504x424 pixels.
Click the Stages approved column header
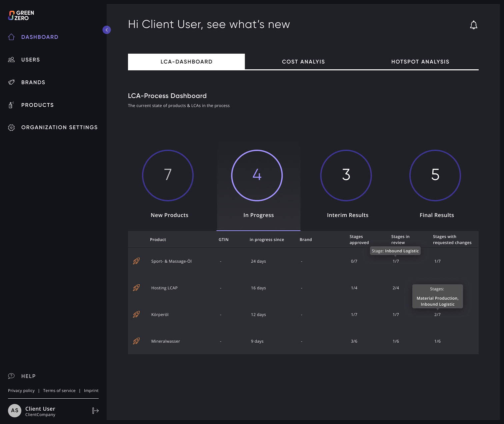359,240
